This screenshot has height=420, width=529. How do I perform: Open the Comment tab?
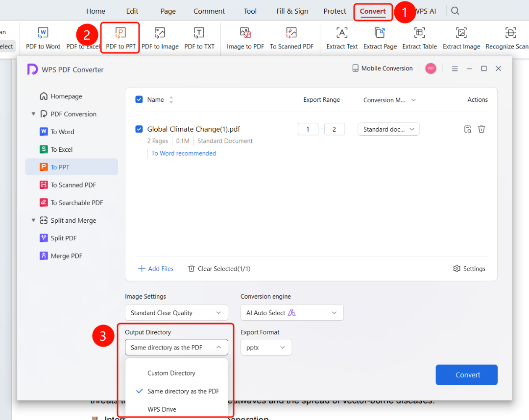point(209,11)
